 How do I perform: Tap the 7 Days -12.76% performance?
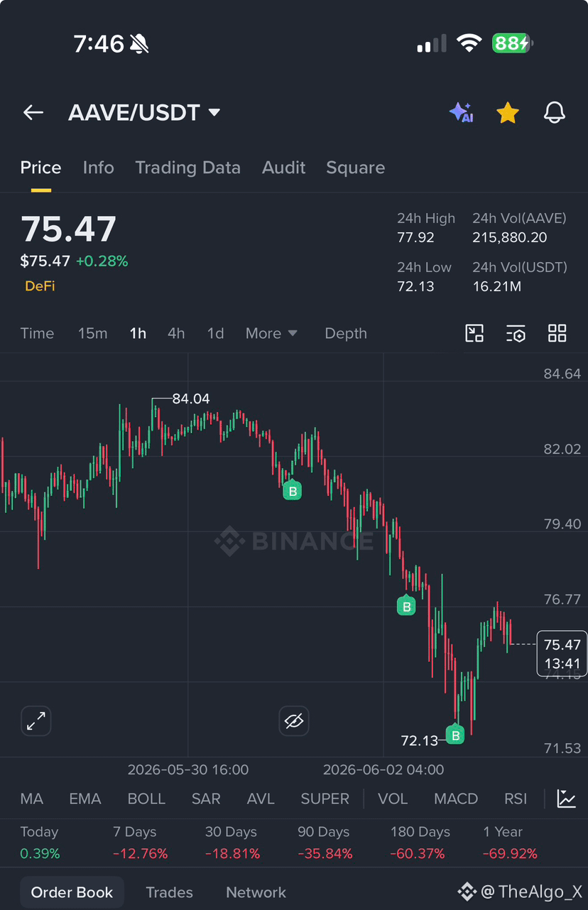click(x=140, y=843)
